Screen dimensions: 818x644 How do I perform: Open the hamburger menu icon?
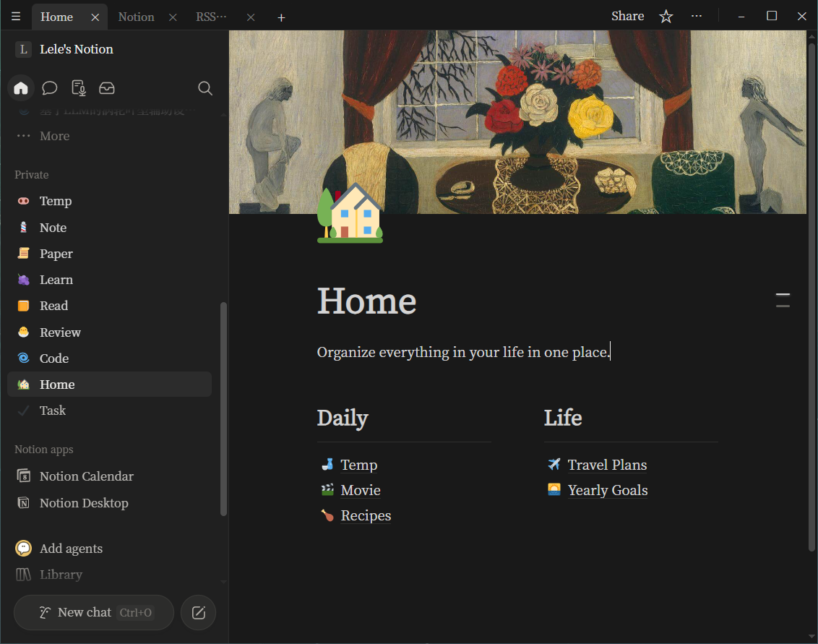[16, 17]
